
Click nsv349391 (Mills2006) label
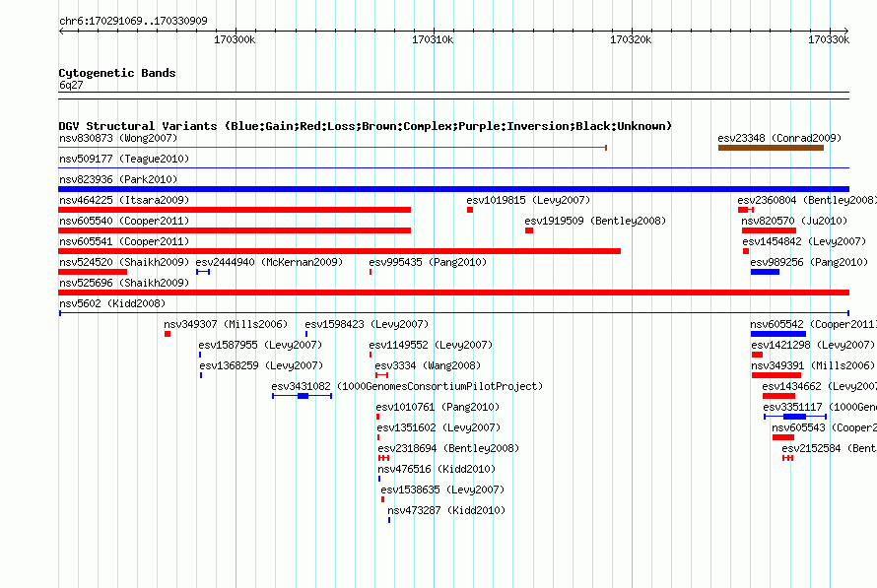813,365
